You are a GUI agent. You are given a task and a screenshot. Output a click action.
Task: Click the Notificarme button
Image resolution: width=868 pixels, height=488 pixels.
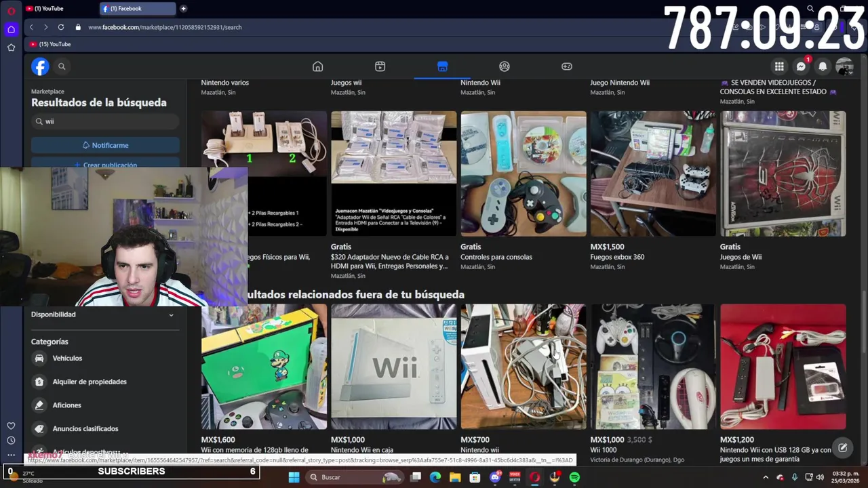[105, 145]
